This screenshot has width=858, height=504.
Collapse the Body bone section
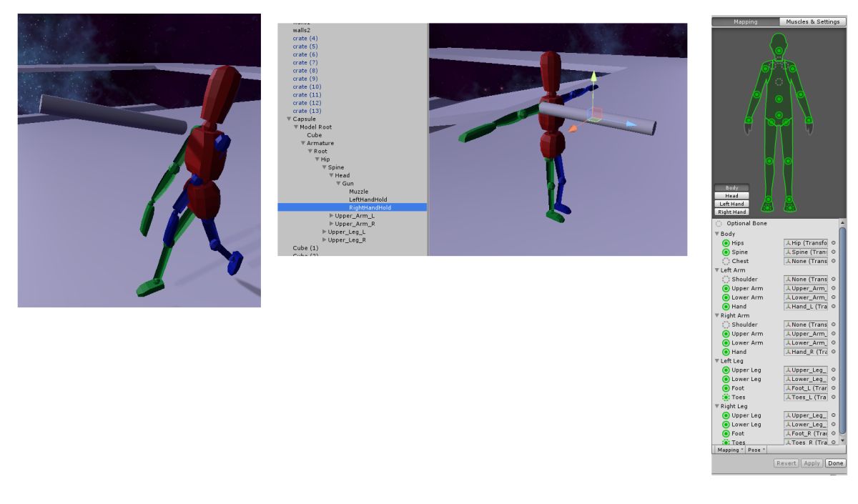point(717,234)
